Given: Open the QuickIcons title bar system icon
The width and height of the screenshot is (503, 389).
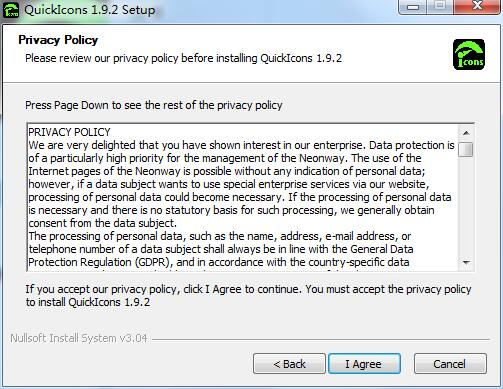Looking at the screenshot, I should pos(11,10).
